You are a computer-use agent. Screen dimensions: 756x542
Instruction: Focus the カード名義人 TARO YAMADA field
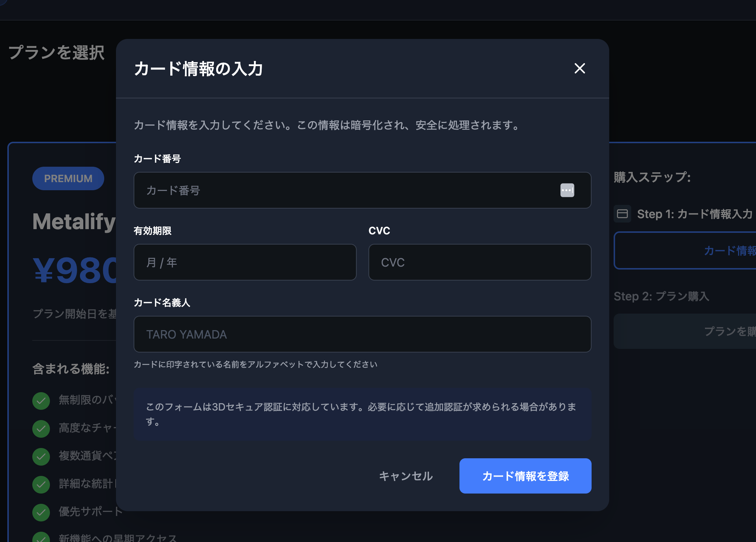point(362,334)
